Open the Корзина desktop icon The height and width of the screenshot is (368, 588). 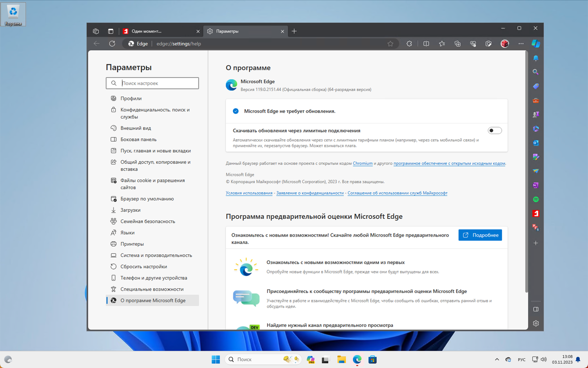point(13,15)
